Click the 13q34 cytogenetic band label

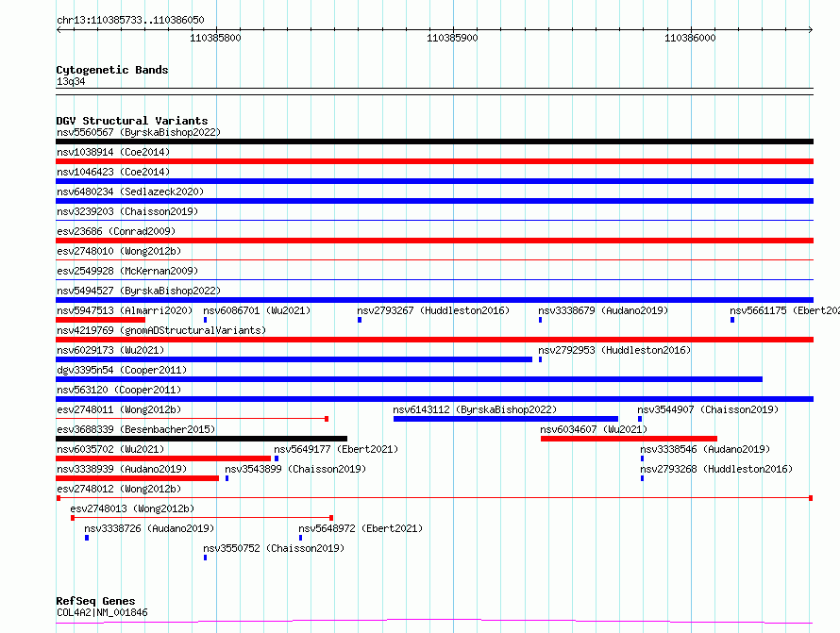coord(71,81)
